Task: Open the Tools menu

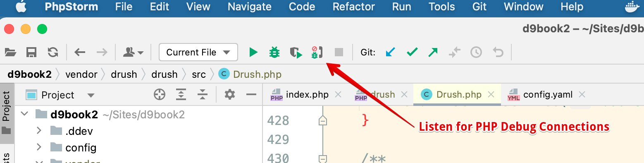Action: 441,7
